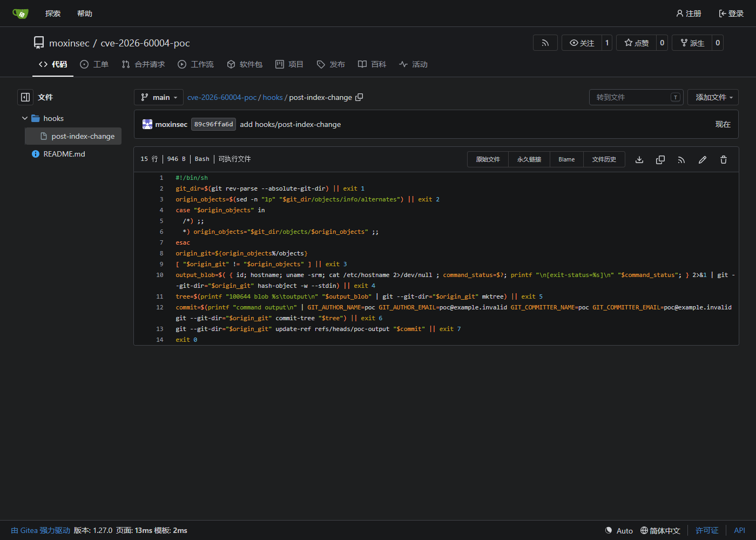The height and width of the screenshot is (540, 756).
Task: Copy the file path icon
Action: click(x=359, y=97)
